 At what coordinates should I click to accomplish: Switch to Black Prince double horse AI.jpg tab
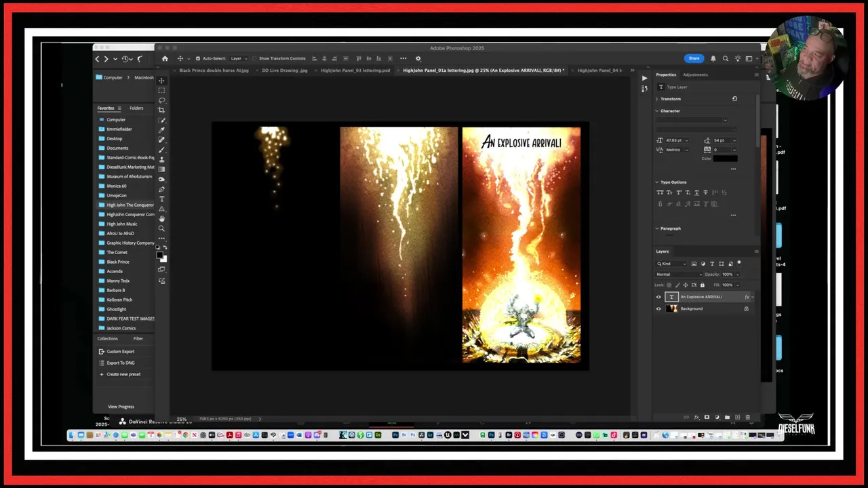tap(214, 70)
